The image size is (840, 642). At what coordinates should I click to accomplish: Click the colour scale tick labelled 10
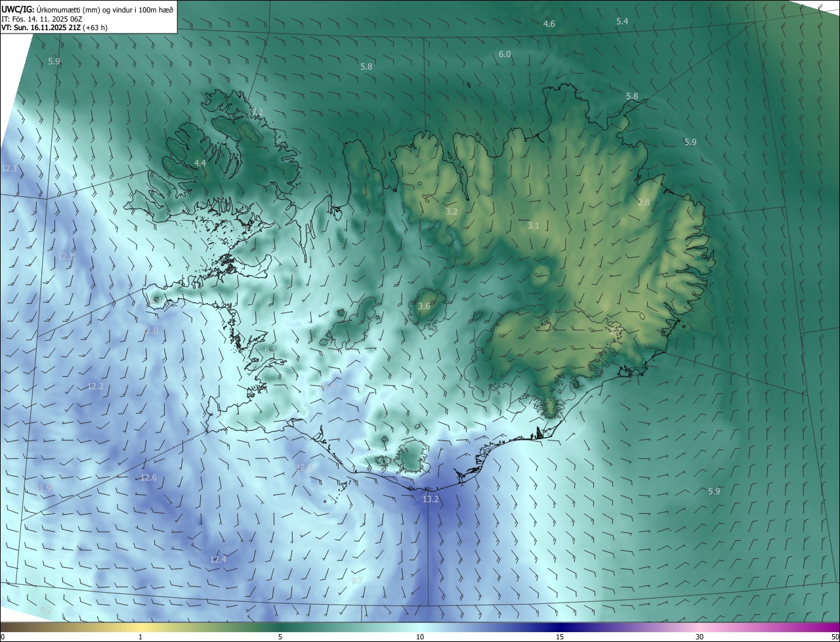pos(420,637)
